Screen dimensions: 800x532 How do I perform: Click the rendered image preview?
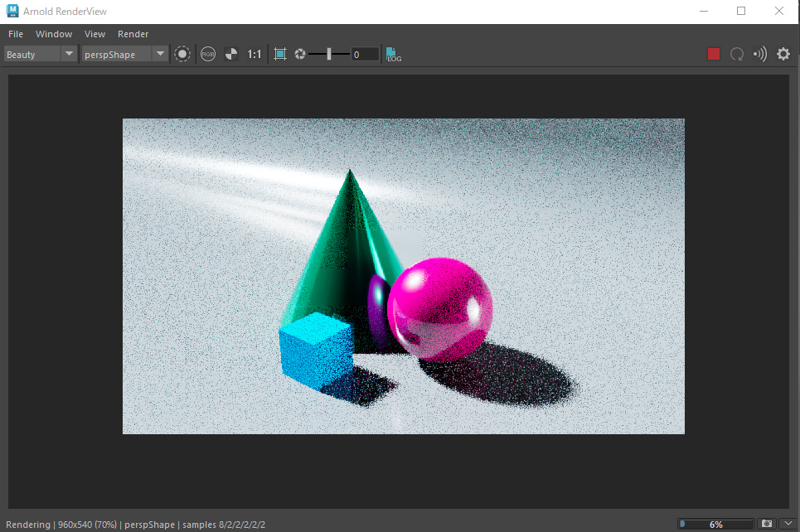(x=404, y=277)
